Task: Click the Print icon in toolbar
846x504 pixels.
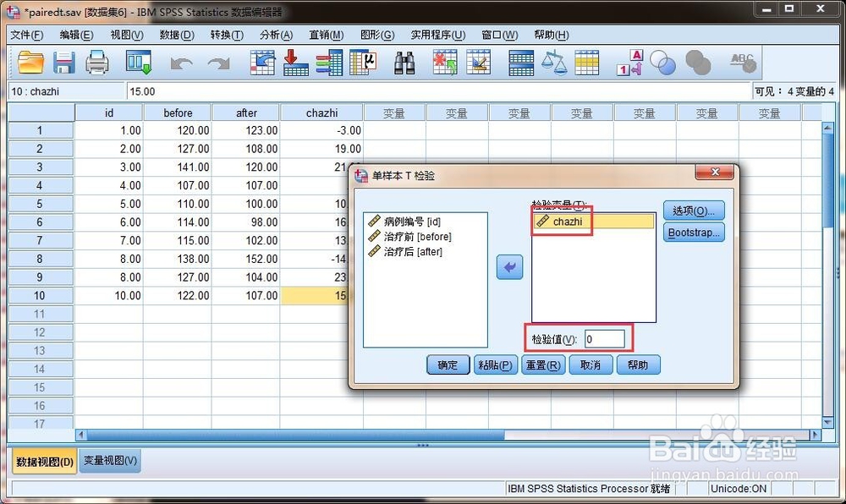Action: pyautogui.click(x=97, y=63)
